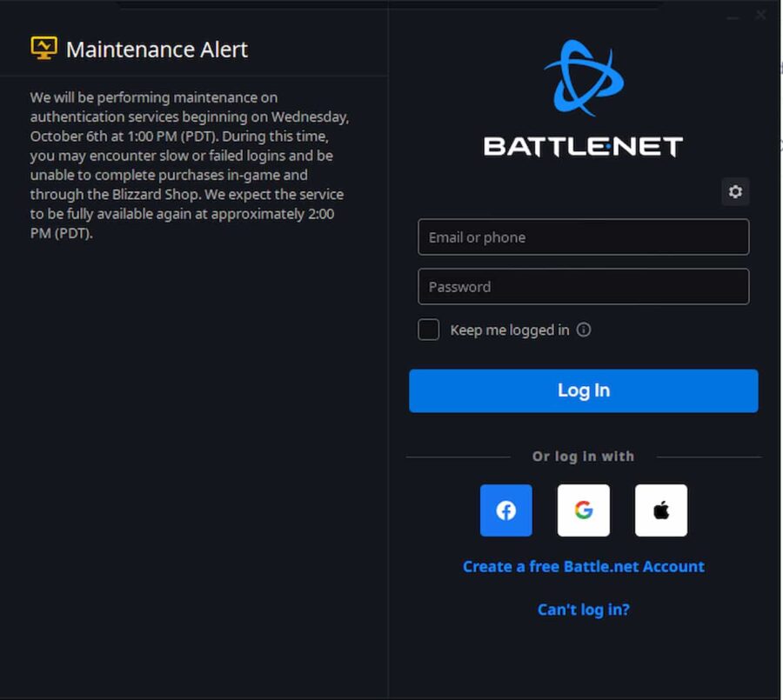The height and width of the screenshot is (700, 783).
Task: Click the info icon beside Keep me logged in
Action: point(583,330)
